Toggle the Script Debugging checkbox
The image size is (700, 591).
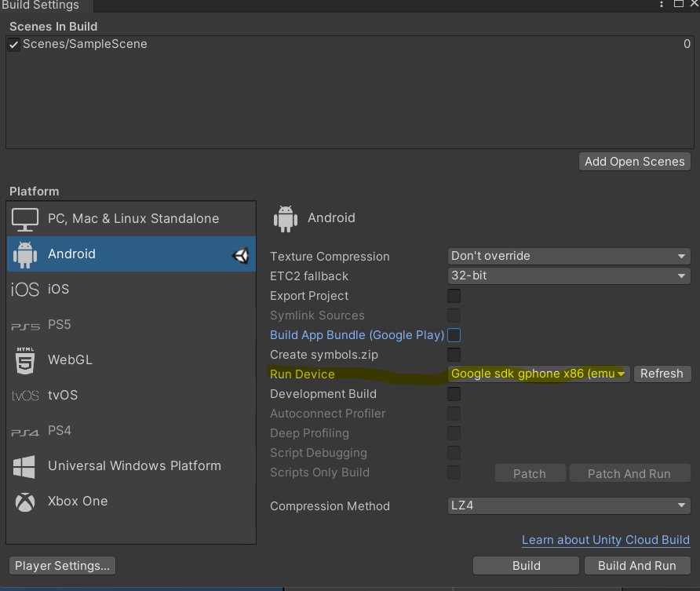pos(454,453)
